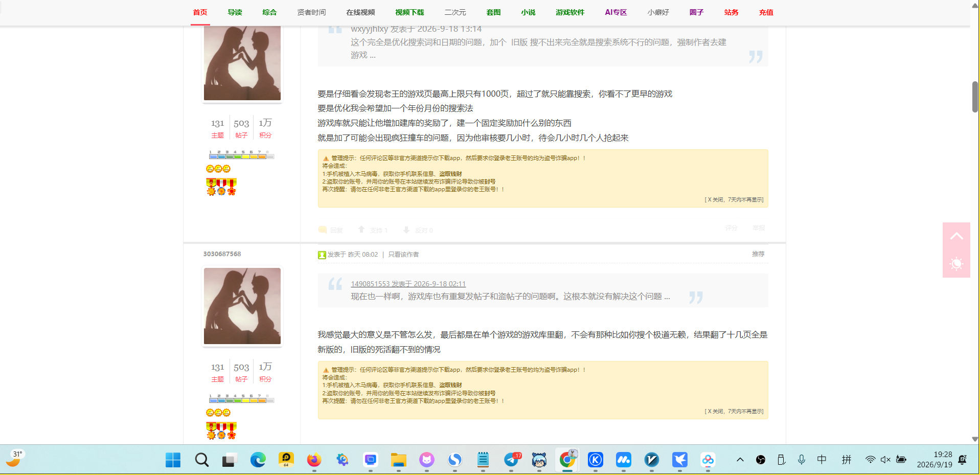The width and height of the screenshot is (980, 475).
Task: Open quoted post by 1490851553
Action: click(x=408, y=284)
